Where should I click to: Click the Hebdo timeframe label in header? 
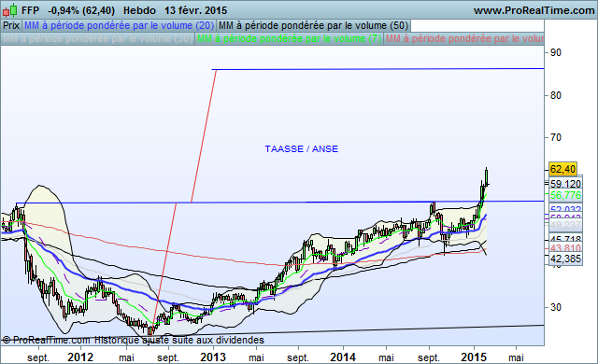pos(139,10)
